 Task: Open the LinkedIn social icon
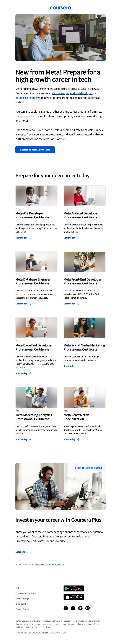(73, 608)
